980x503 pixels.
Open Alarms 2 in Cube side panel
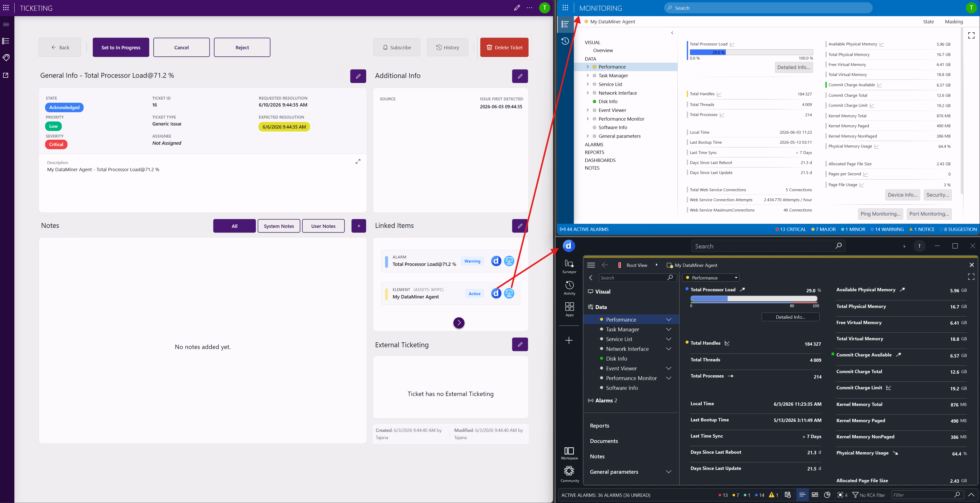pyautogui.click(x=603, y=400)
